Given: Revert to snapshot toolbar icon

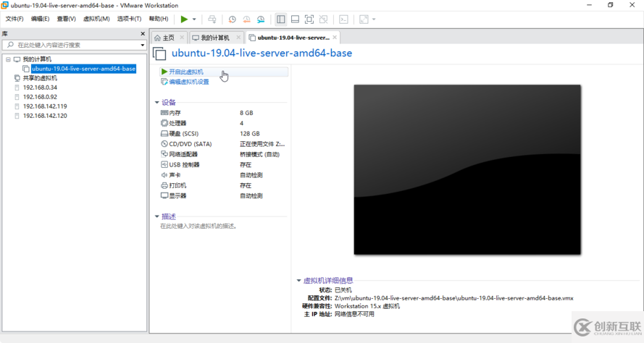Looking at the screenshot, I should [246, 20].
